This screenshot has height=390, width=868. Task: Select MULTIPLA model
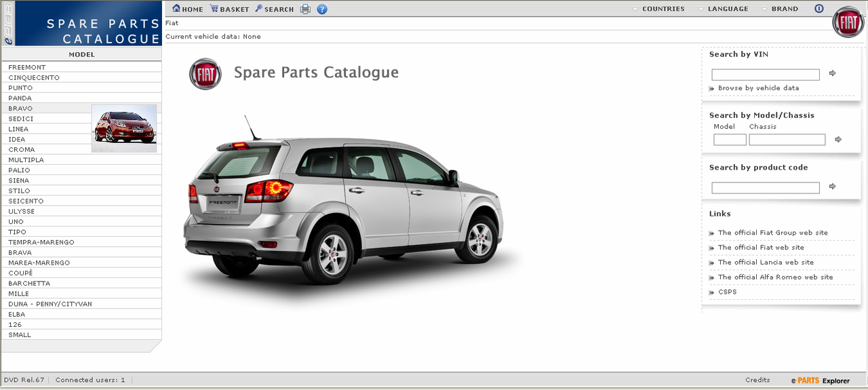[81, 160]
